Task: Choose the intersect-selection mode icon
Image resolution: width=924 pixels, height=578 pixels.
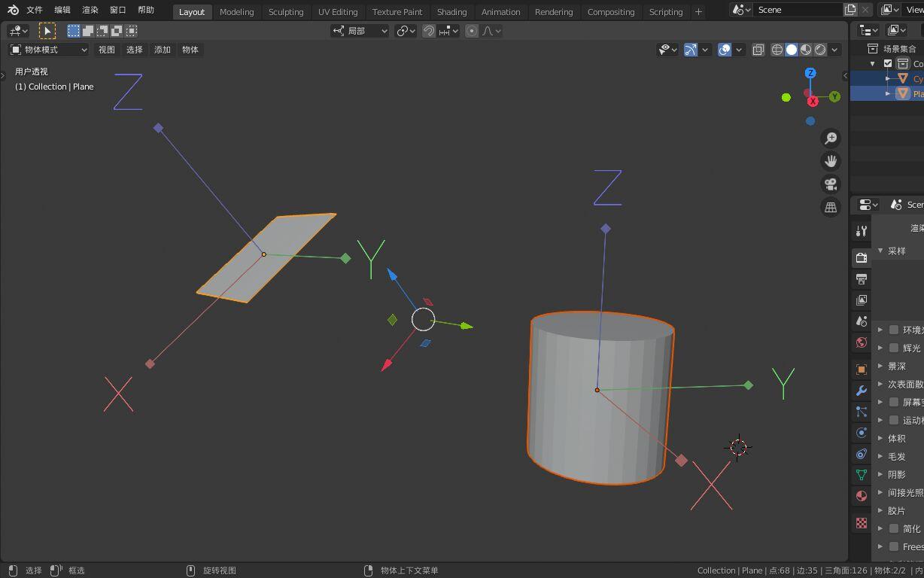Action: coord(131,31)
